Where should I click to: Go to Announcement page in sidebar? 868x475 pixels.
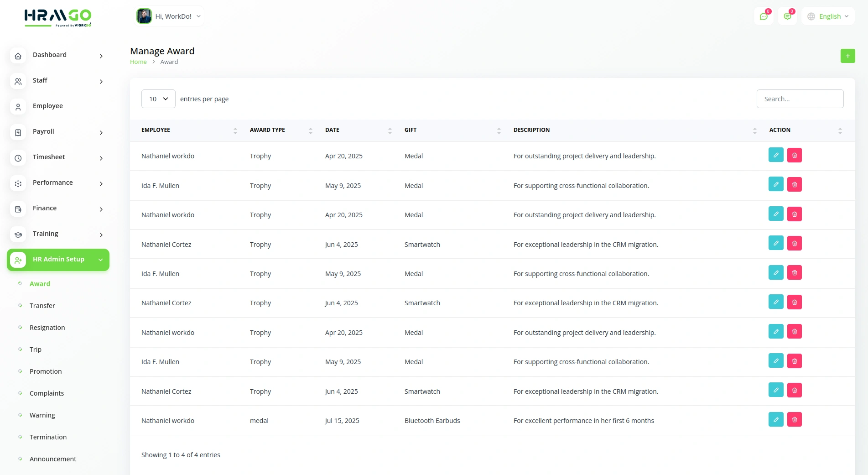pos(53,459)
